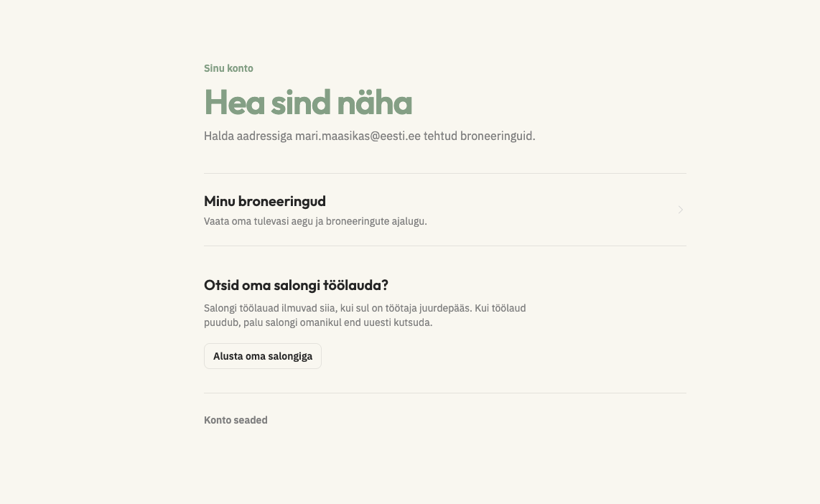Image resolution: width=820 pixels, height=504 pixels.
Task: Click the word 'näha' in headline
Action: [x=374, y=102]
